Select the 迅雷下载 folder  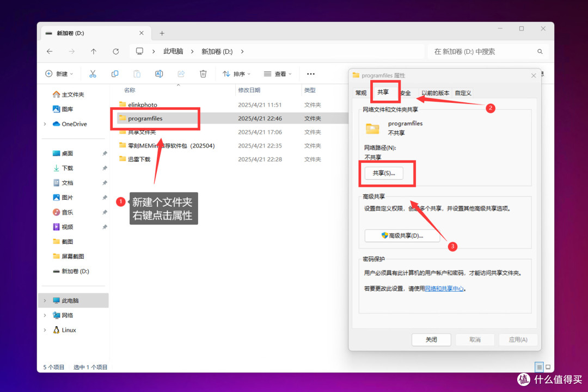click(x=134, y=160)
